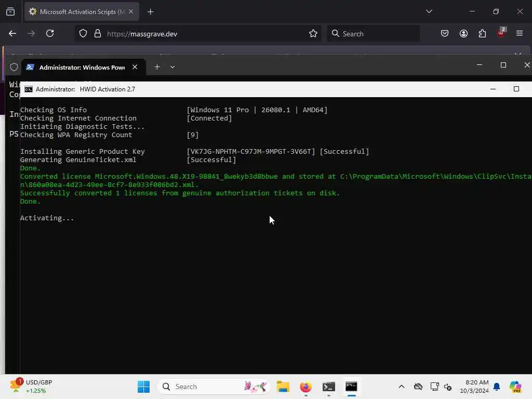Click the muted volume tray icon
This screenshot has height=399, width=532.
[447, 387]
